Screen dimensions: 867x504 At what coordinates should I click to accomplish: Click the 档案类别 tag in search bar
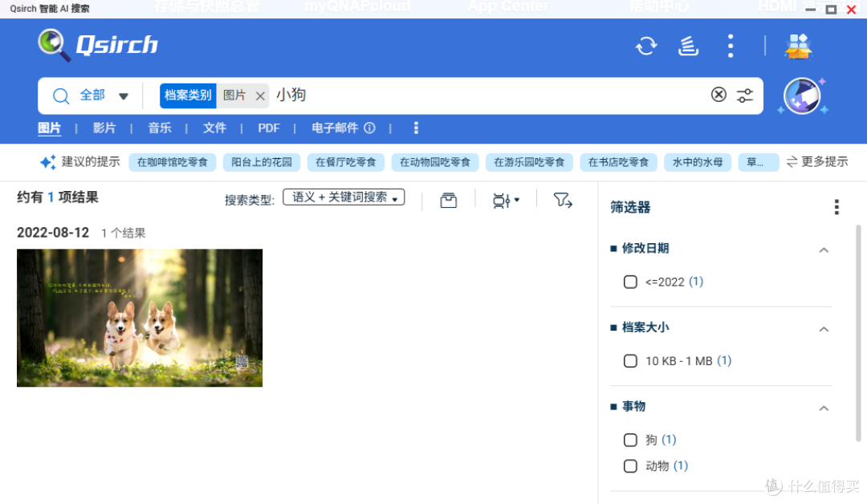click(188, 96)
